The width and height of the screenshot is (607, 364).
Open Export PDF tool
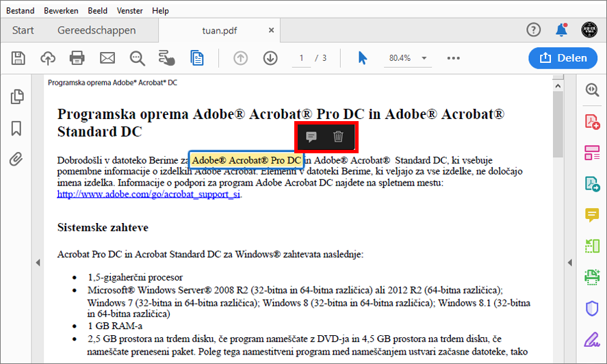pyautogui.click(x=592, y=183)
